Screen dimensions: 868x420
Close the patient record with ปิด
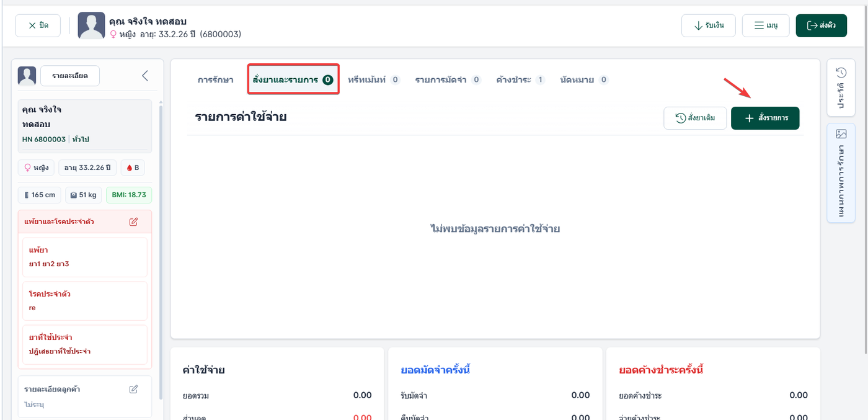coord(37,25)
